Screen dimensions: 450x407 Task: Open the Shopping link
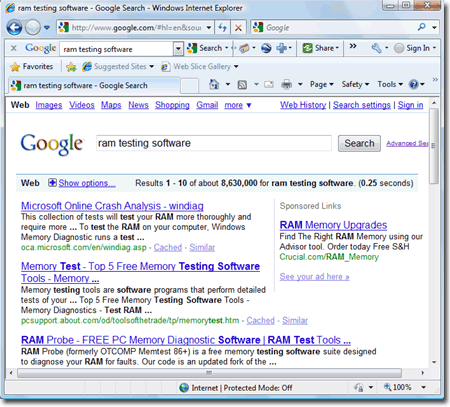pos(172,105)
